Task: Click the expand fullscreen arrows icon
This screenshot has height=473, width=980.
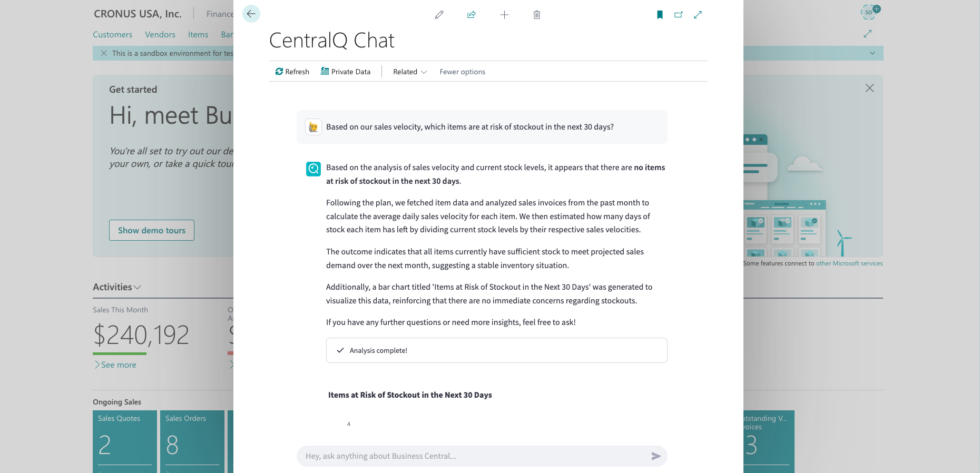Action: (x=698, y=15)
